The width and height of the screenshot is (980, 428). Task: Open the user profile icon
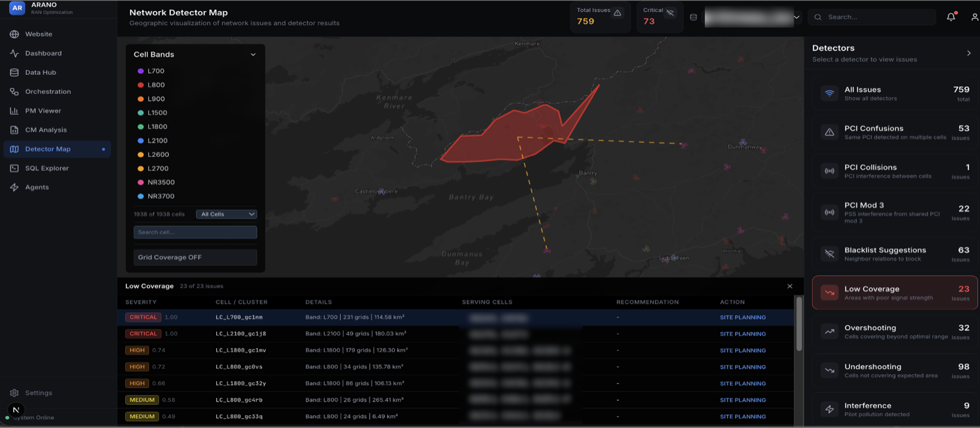974,17
